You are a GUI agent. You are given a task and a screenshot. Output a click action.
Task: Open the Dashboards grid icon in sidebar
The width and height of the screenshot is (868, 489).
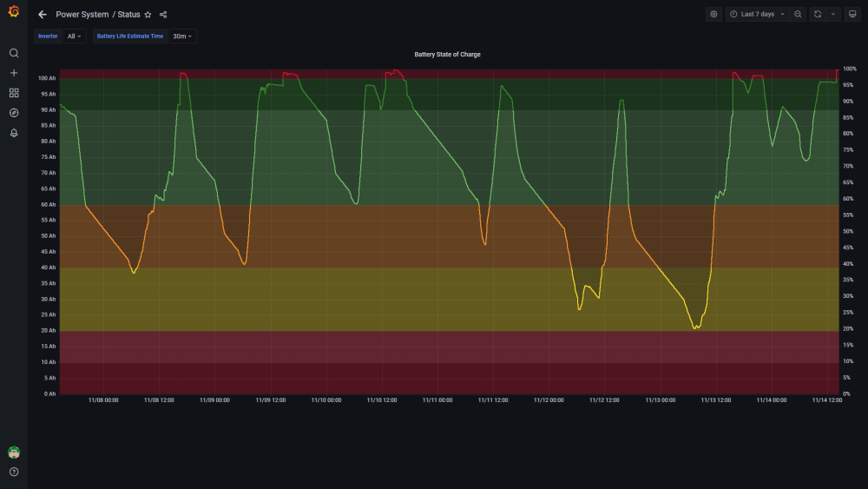click(14, 93)
